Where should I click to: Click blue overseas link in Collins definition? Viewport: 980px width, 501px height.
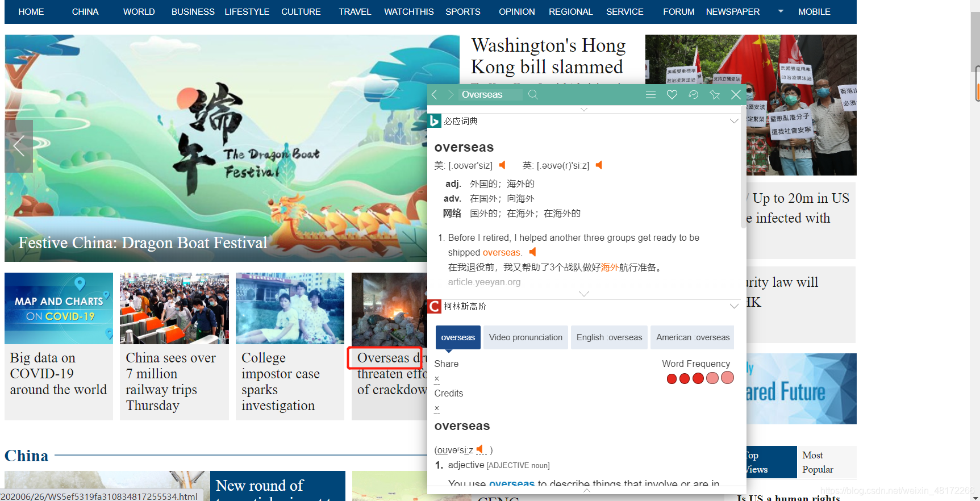pos(512,483)
